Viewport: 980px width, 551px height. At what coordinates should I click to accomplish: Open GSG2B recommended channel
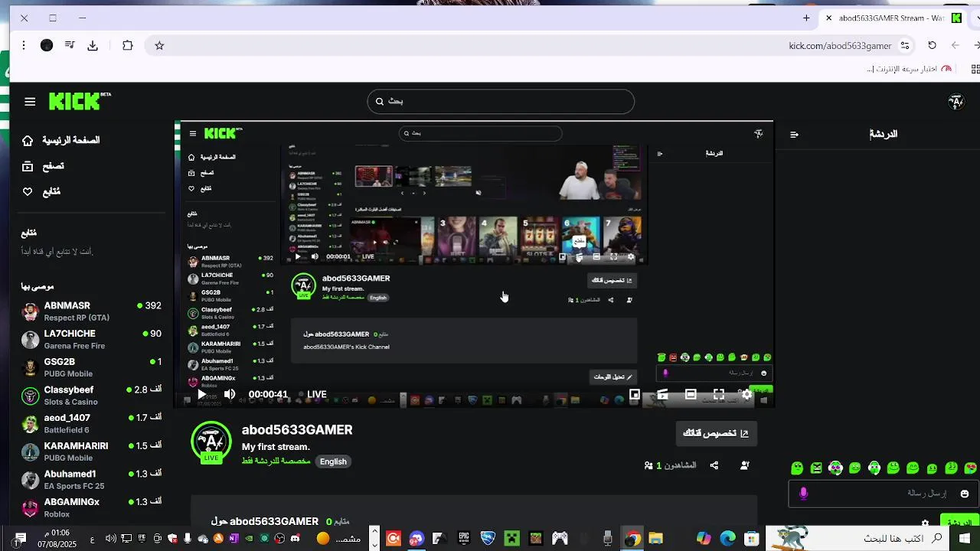coord(92,367)
